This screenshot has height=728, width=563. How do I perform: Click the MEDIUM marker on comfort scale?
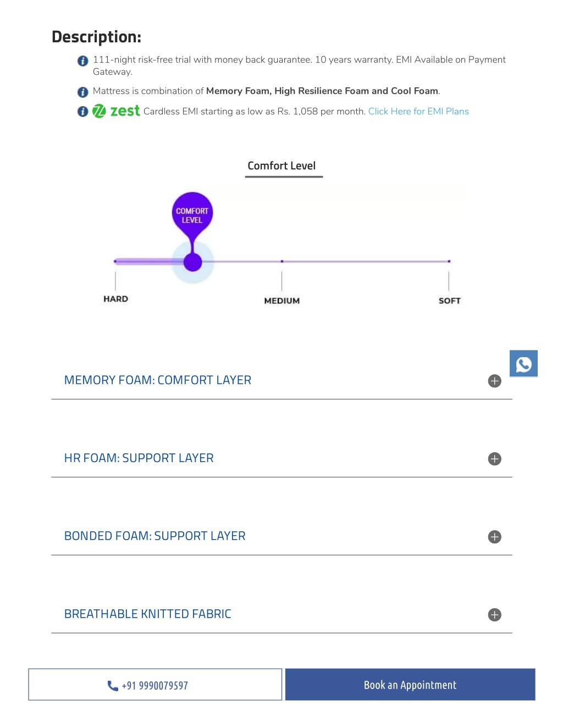tap(282, 301)
